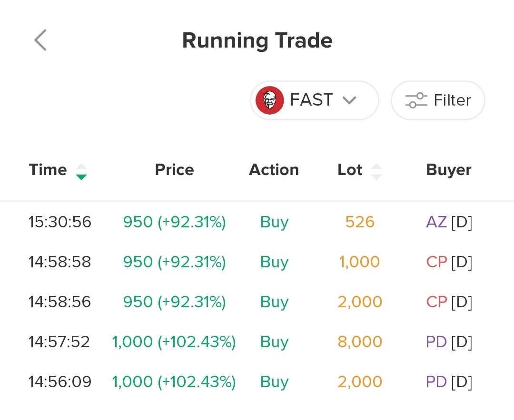Sort trades by the Time header

48,170
